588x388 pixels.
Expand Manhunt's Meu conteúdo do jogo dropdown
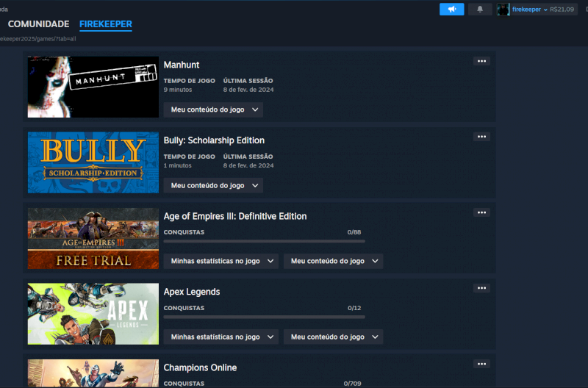213,109
